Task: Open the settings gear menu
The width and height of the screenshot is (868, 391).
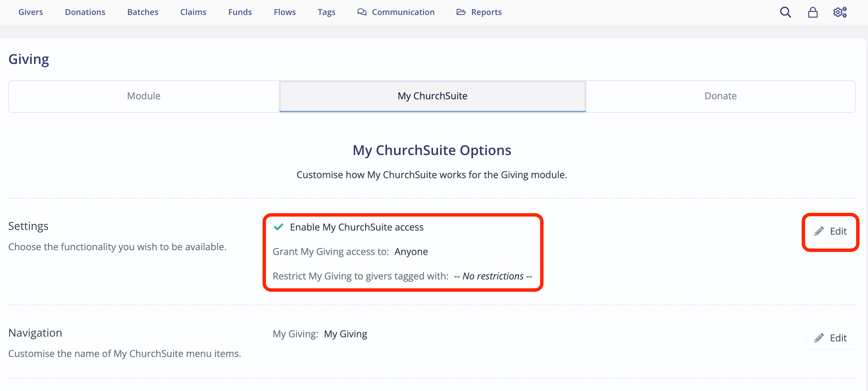Action: click(x=840, y=12)
